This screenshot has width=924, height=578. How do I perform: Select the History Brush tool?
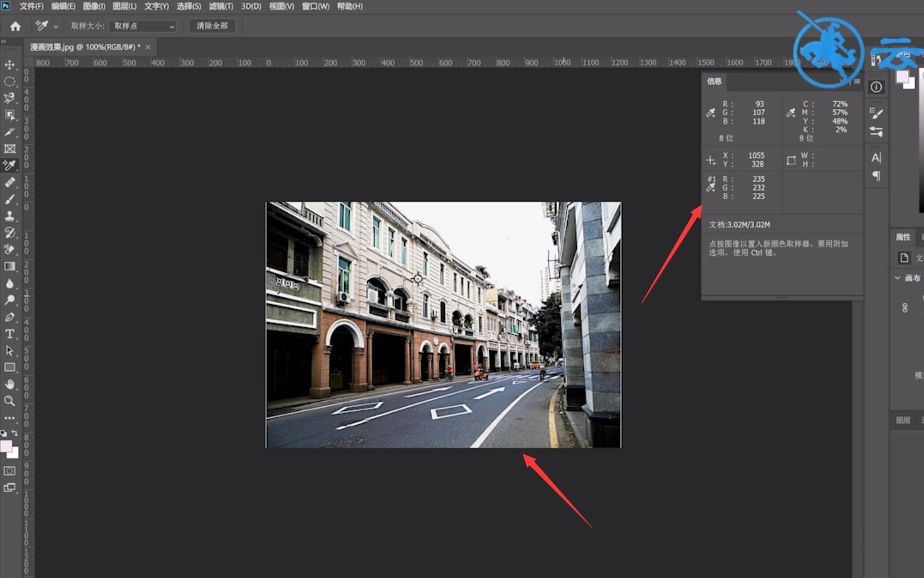tap(10, 232)
